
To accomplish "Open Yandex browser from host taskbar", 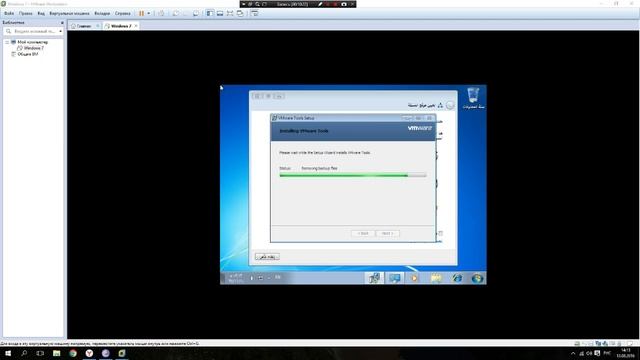I will click(x=89, y=353).
